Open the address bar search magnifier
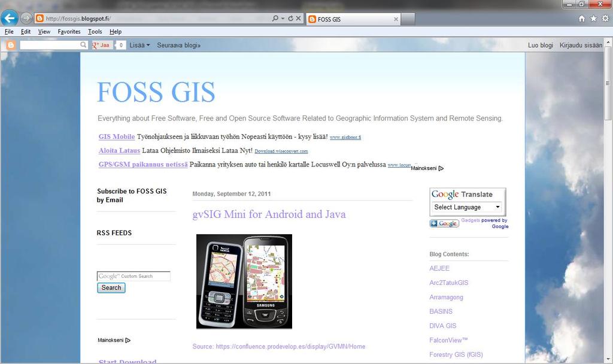 tap(275, 19)
